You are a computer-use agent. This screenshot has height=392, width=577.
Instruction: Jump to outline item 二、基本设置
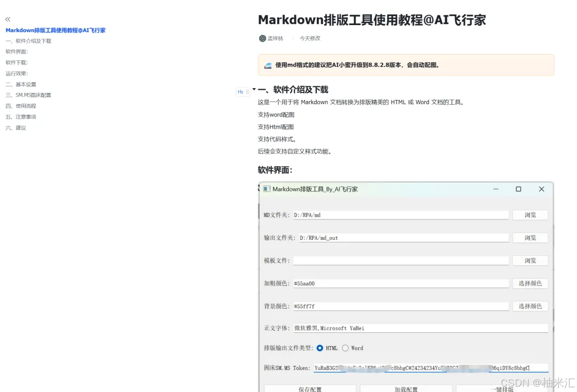[x=21, y=84]
